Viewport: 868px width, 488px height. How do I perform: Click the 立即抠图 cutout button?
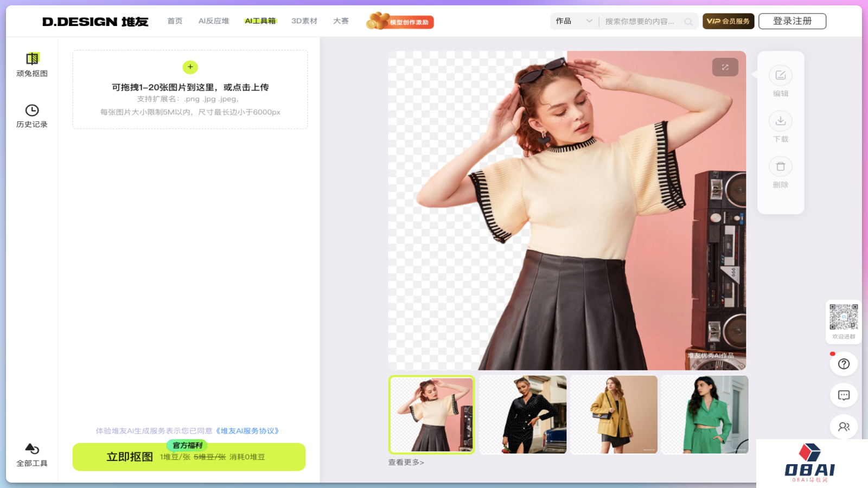130,457
